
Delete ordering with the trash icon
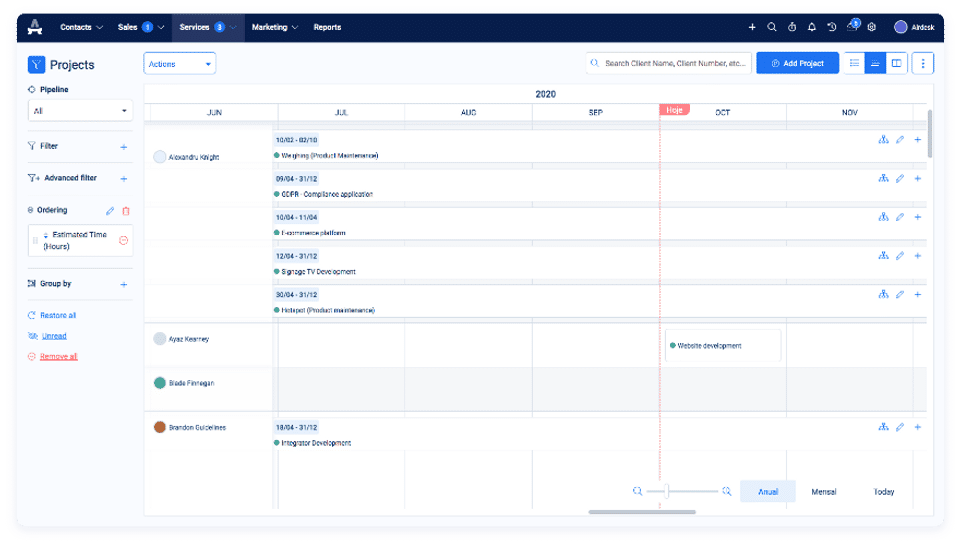126,211
